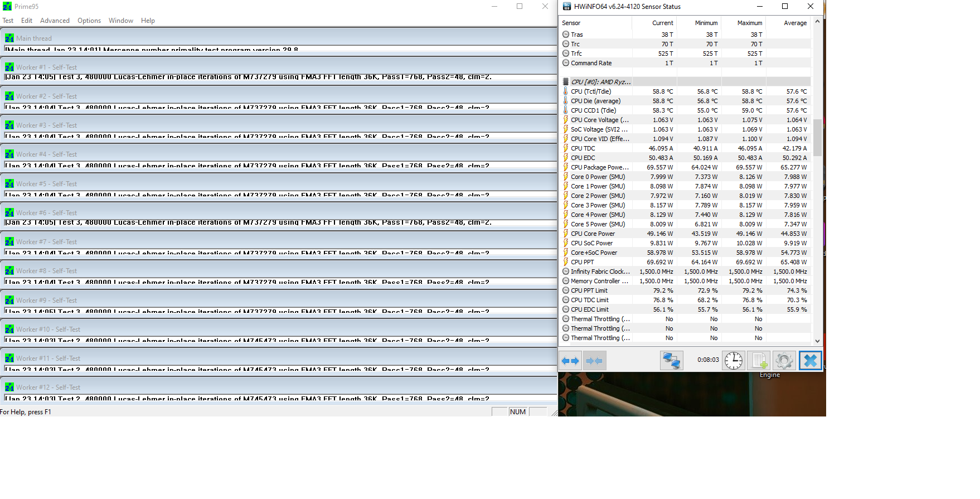Viewport: 980px width, 499px height.
Task: Click the HWiNFO scrollbar up arrow
Action: pyautogui.click(x=817, y=22)
